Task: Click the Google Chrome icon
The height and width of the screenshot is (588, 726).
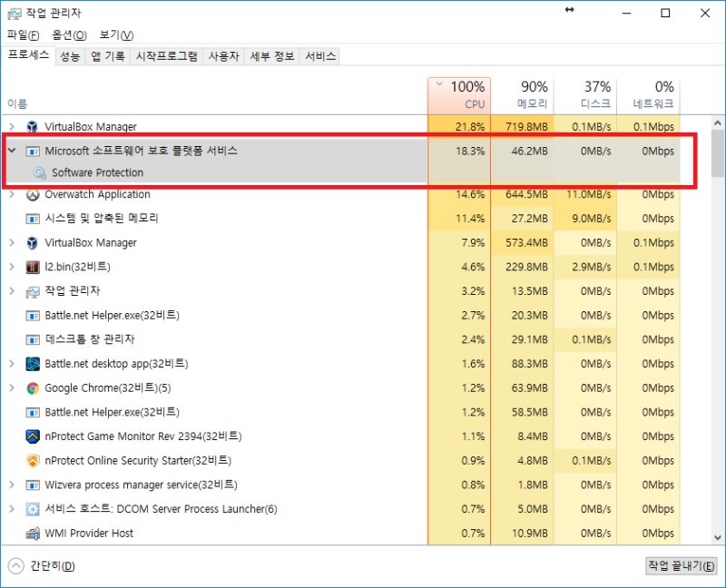Action: point(33,388)
